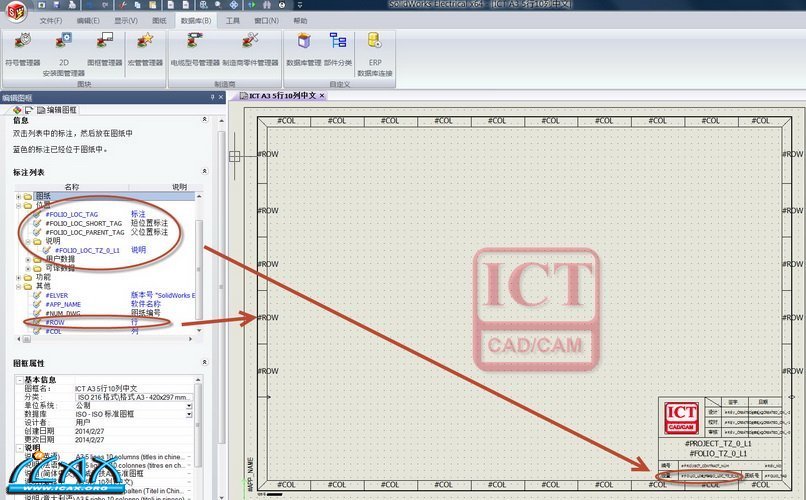Collapse the 说明 property group
This screenshot has width=806, height=500.
pyautogui.click(x=19, y=448)
